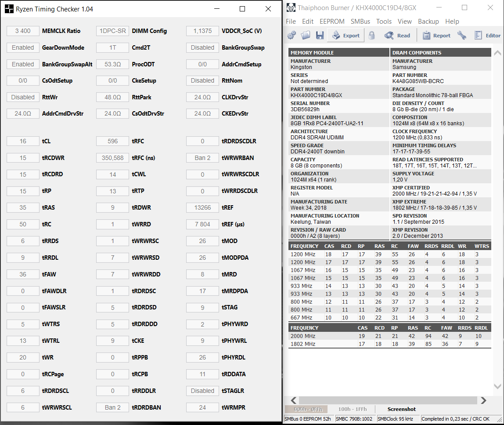504x425 pixels.
Task: Click the DRAM part number K4A8G085WB-BCRC
Action: coord(418,81)
